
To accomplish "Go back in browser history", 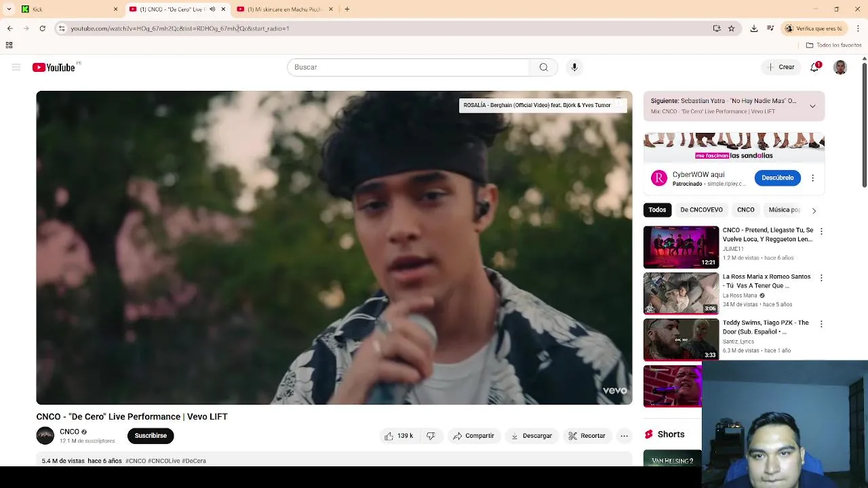I will click(9, 28).
